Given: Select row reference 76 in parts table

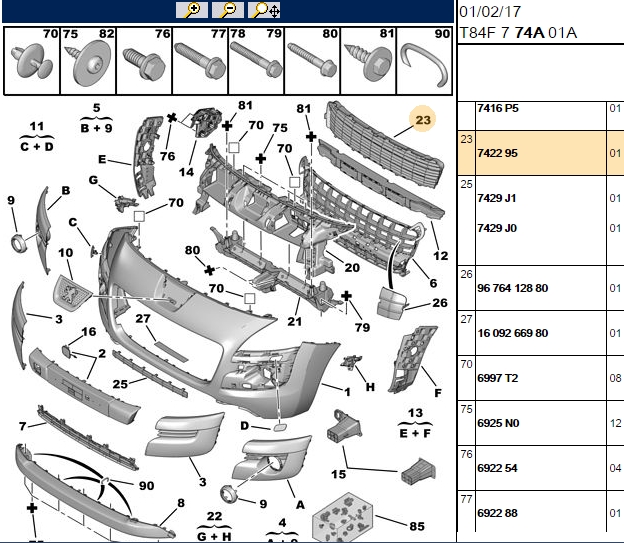Looking at the screenshot, I should [x=466, y=454].
